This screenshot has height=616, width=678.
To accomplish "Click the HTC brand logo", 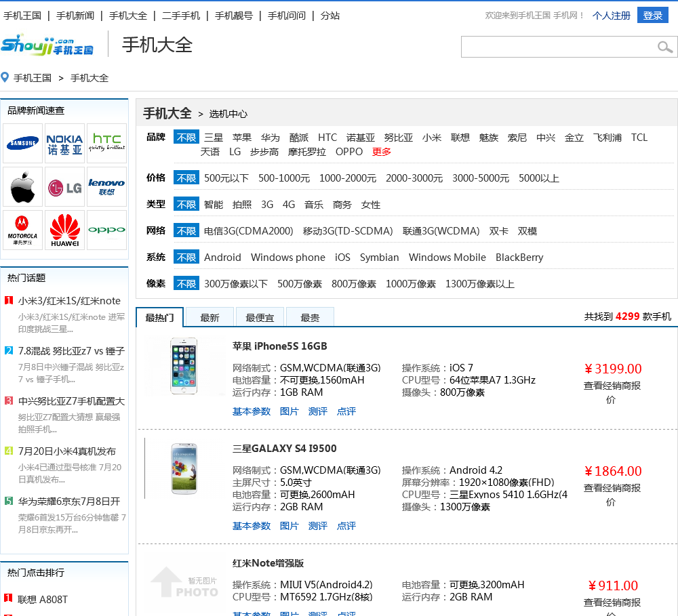I will (x=107, y=143).
